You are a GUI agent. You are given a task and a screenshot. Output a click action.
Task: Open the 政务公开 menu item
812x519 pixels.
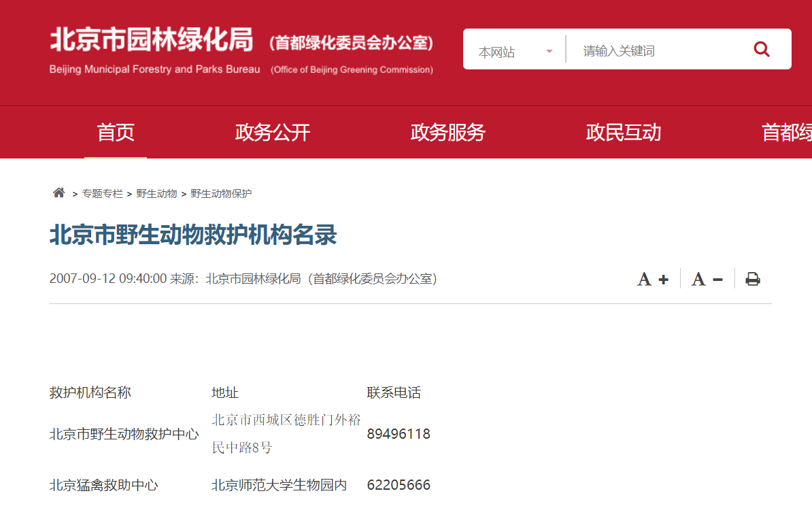click(273, 133)
